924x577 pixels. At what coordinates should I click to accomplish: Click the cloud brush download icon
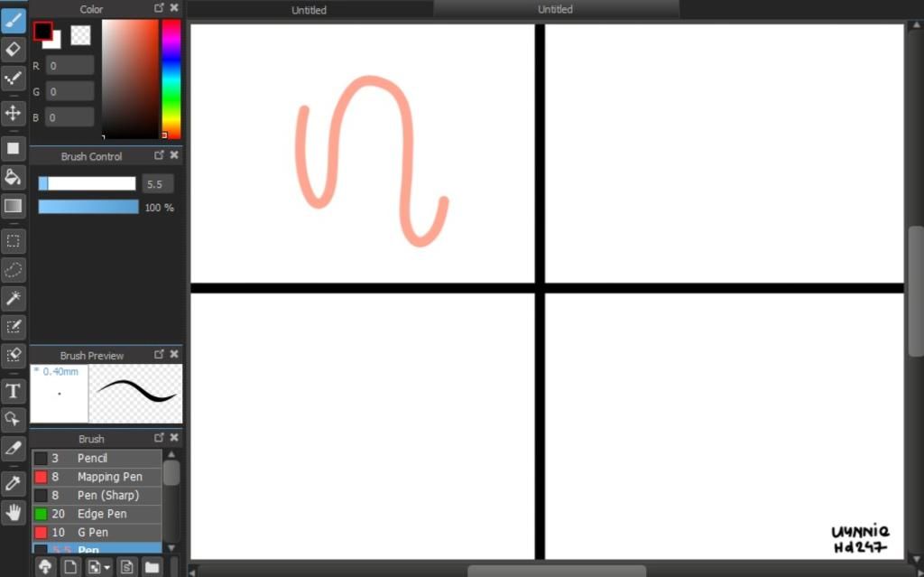(x=45, y=567)
